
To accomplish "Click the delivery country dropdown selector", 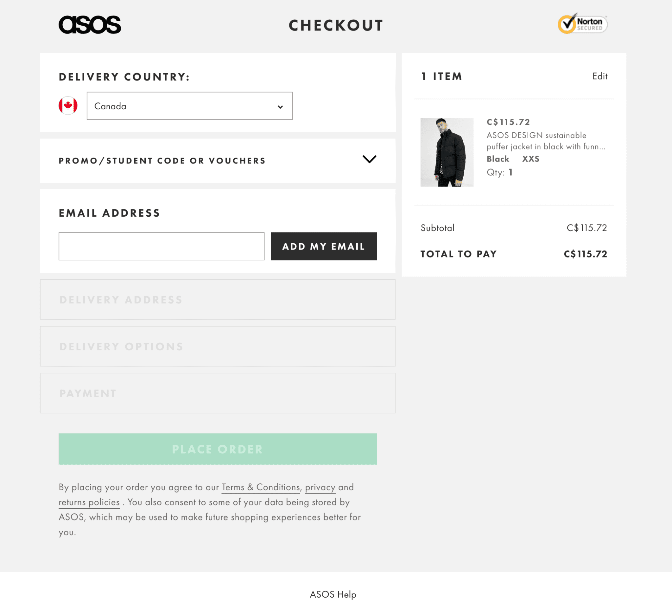I will coord(190,106).
